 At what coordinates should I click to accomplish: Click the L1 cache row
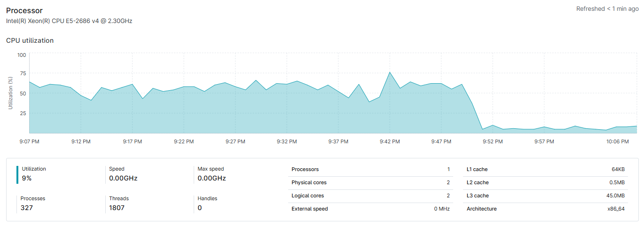(546, 169)
